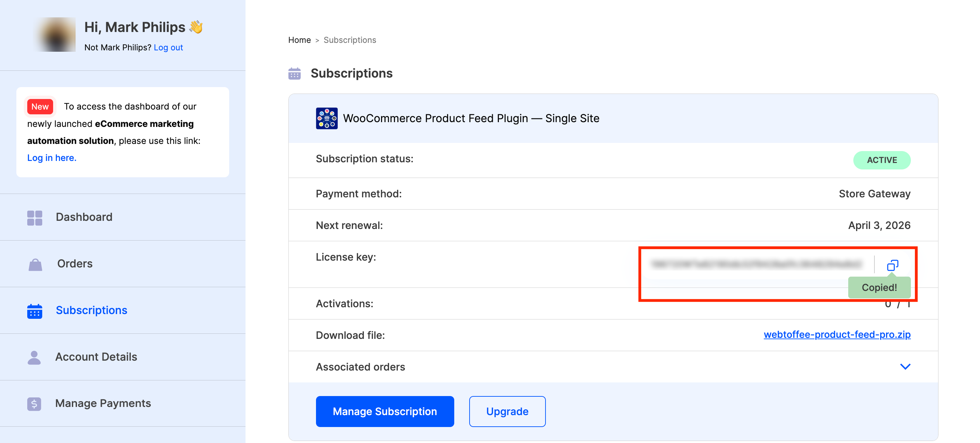Click the 'Payment method:' label
980x443 pixels.
click(x=359, y=194)
